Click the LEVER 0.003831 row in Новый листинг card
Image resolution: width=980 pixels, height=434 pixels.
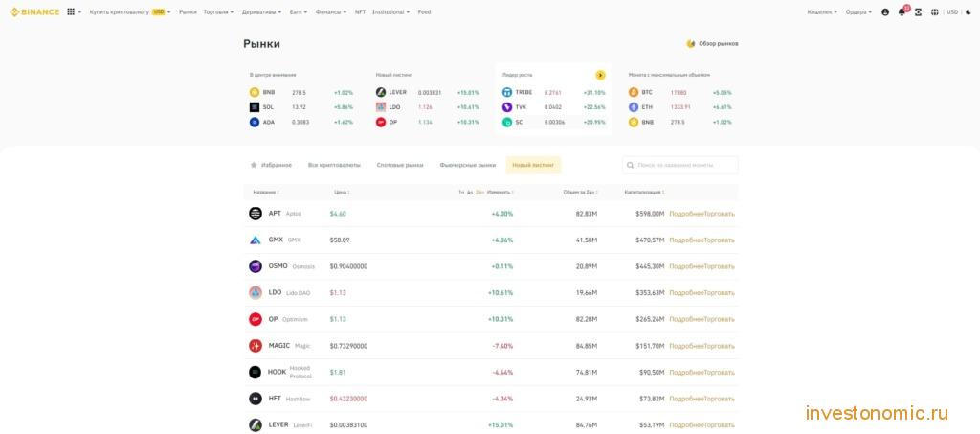(428, 93)
